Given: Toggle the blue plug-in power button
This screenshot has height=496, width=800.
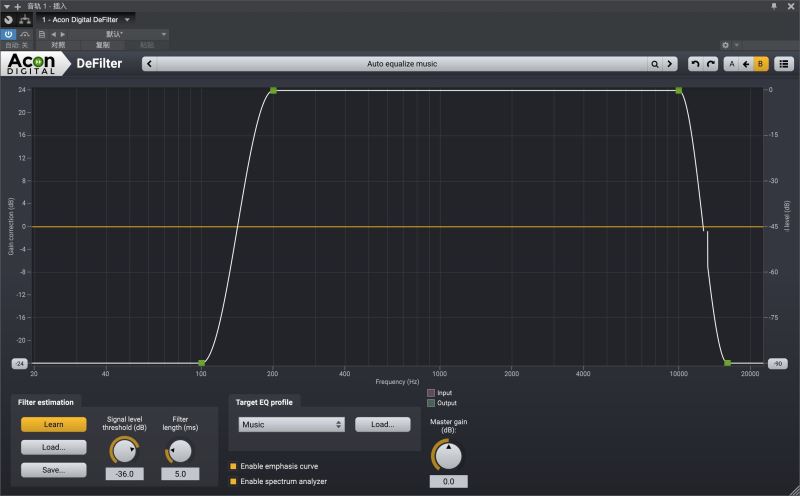Looking at the screenshot, I should click(8, 34).
